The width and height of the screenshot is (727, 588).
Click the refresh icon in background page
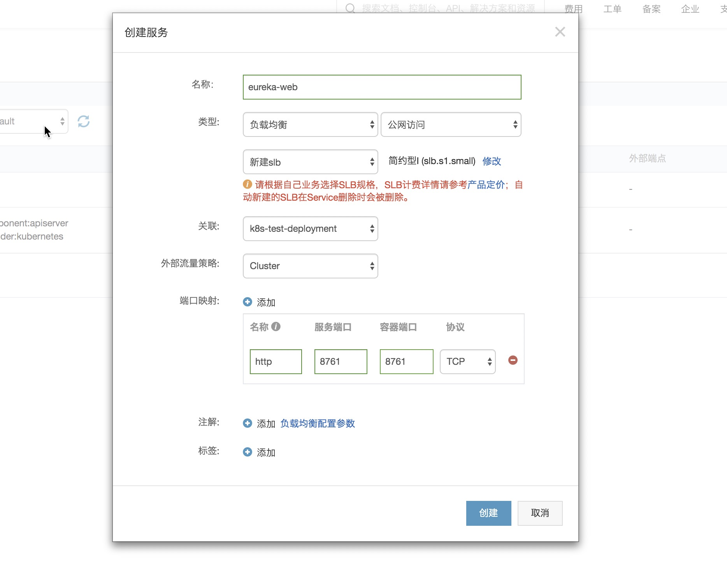click(84, 121)
